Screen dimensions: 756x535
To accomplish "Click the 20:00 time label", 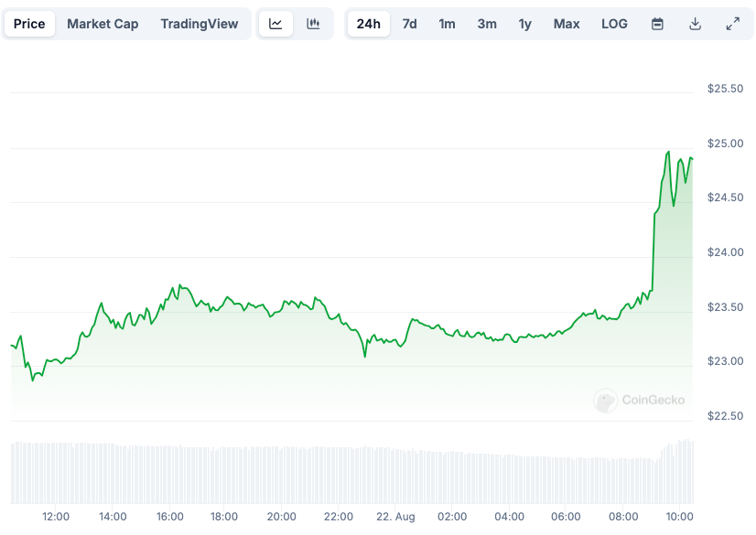I will [x=282, y=517].
